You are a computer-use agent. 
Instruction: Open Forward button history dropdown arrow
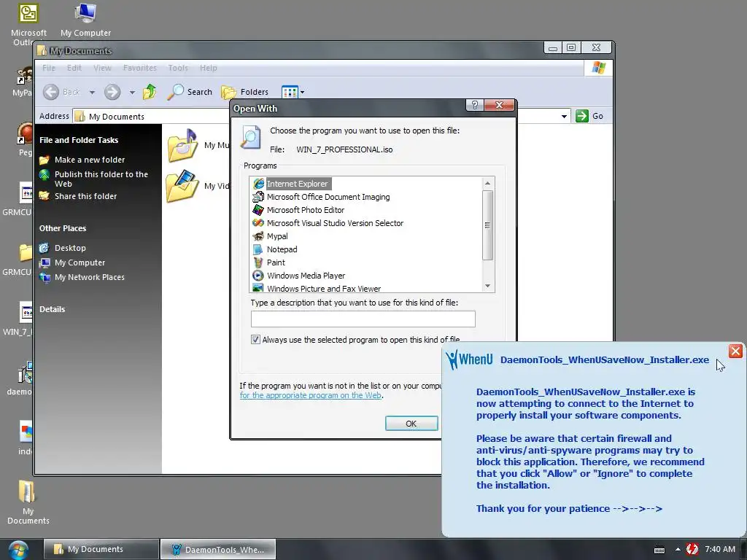(132, 93)
